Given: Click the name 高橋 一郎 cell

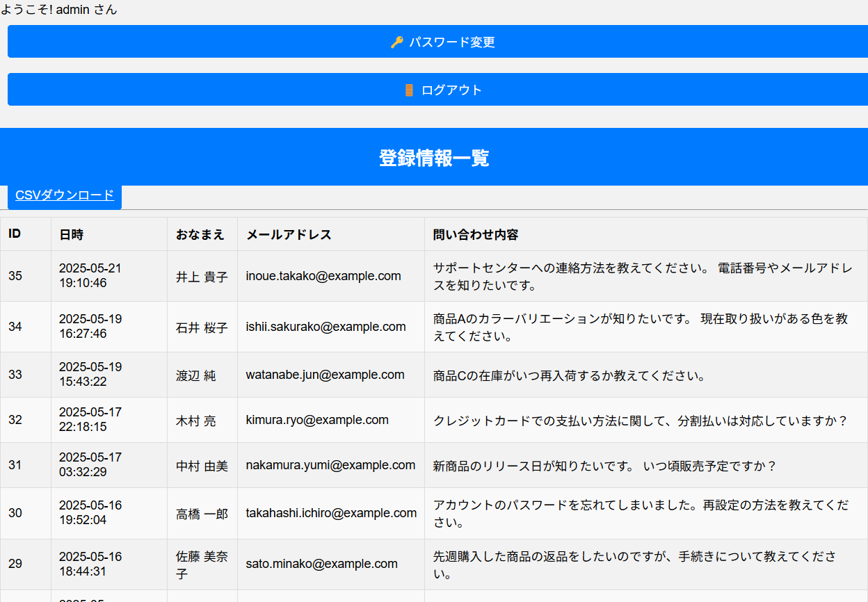Looking at the screenshot, I should 202,514.
